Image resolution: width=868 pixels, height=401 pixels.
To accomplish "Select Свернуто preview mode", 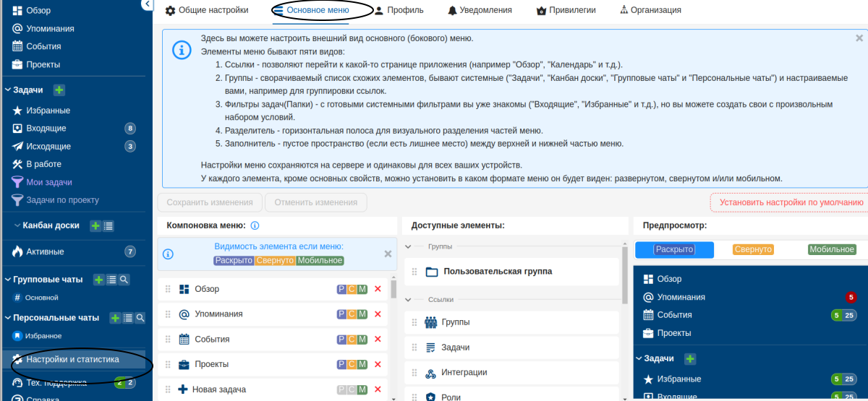I will [753, 249].
